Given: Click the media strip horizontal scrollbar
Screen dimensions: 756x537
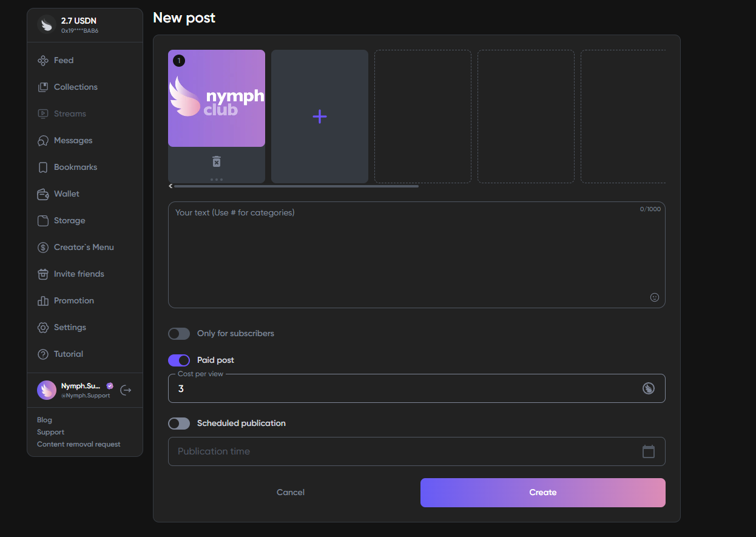Looking at the screenshot, I should [296, 186].
